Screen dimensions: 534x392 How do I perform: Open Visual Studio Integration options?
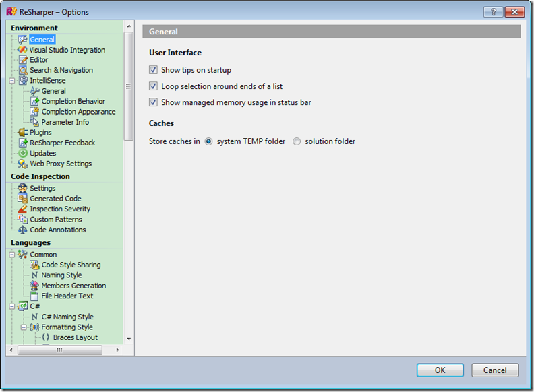click(x=67, y=50)
